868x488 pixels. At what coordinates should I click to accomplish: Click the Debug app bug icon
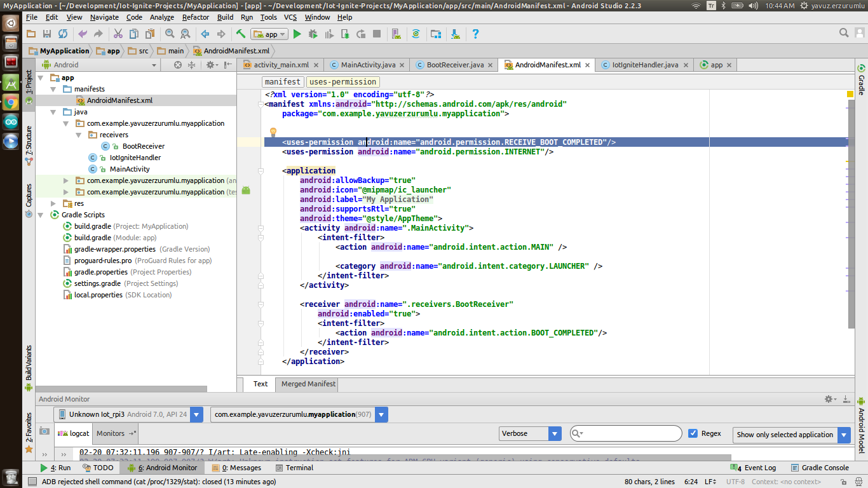313,34
